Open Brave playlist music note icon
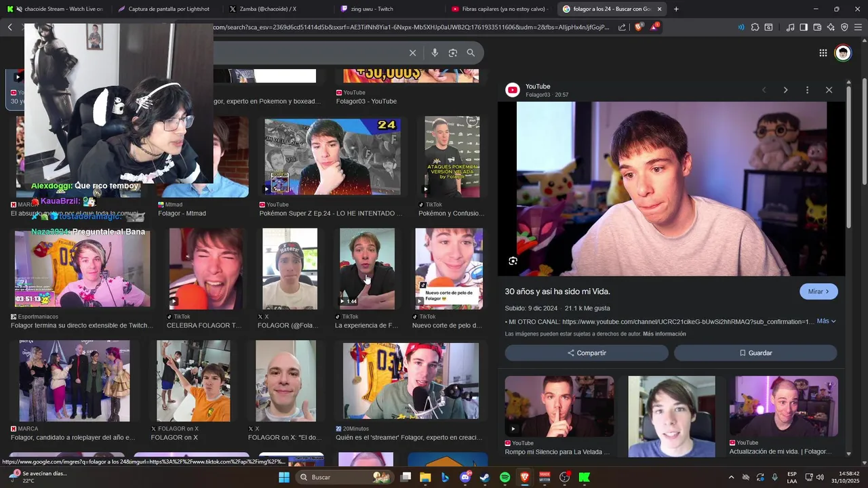This screenshot has width=868, height=488. (x=790, y=27)
